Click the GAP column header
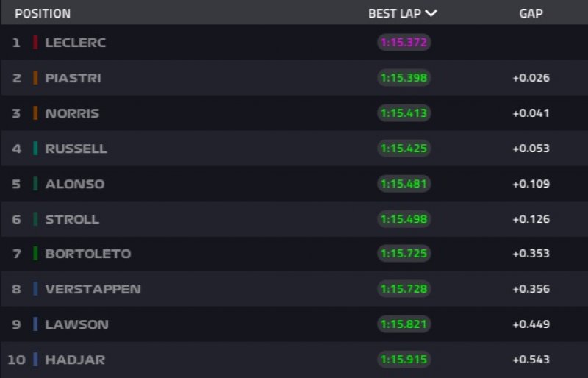This screenshot has height=378, width=588. click(531, 13)
